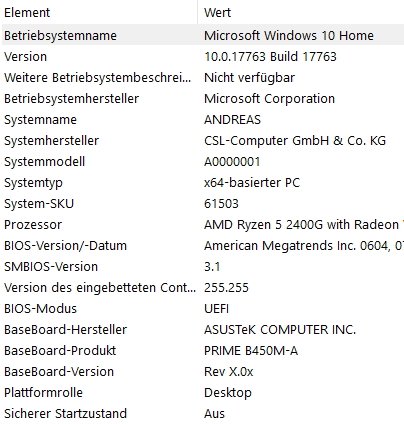Select the SMBIOS-Version row

(x=203, y=266)
